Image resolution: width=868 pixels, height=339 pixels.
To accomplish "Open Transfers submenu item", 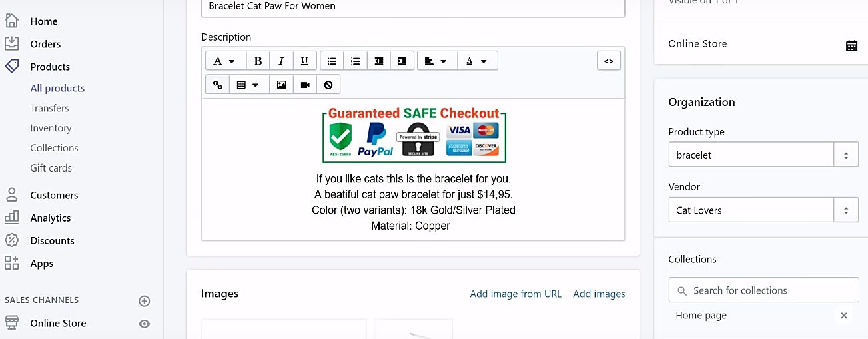I will pos(49,108).
